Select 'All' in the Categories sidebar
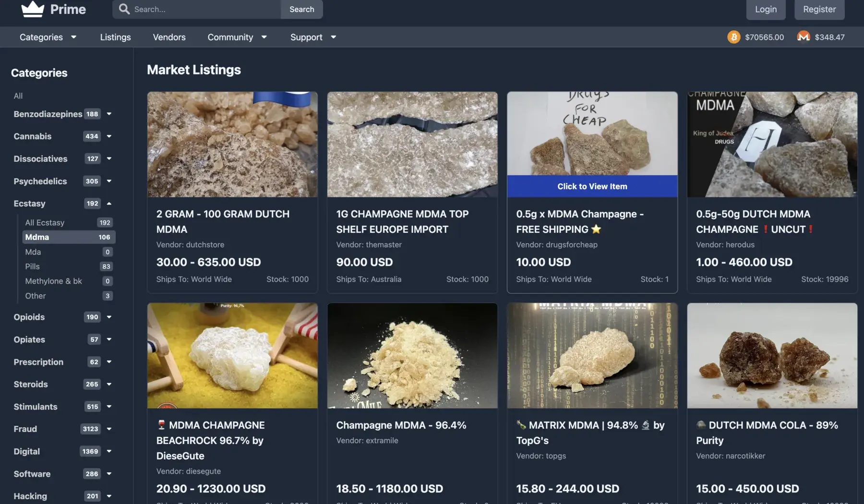864x504 pixels. [18, 96]
